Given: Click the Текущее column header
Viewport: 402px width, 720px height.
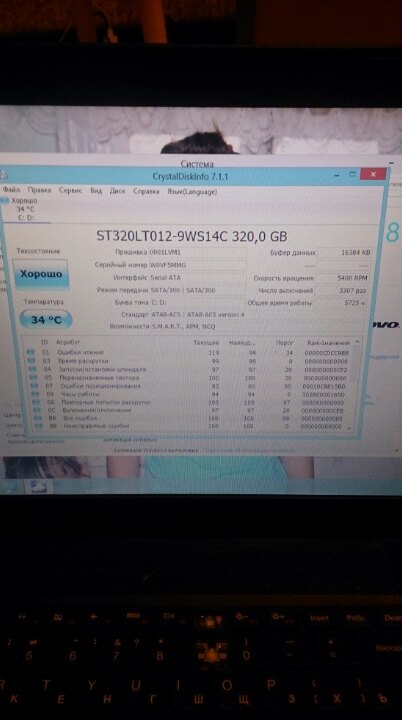Looking at the screenshot, I should point(206,343).
